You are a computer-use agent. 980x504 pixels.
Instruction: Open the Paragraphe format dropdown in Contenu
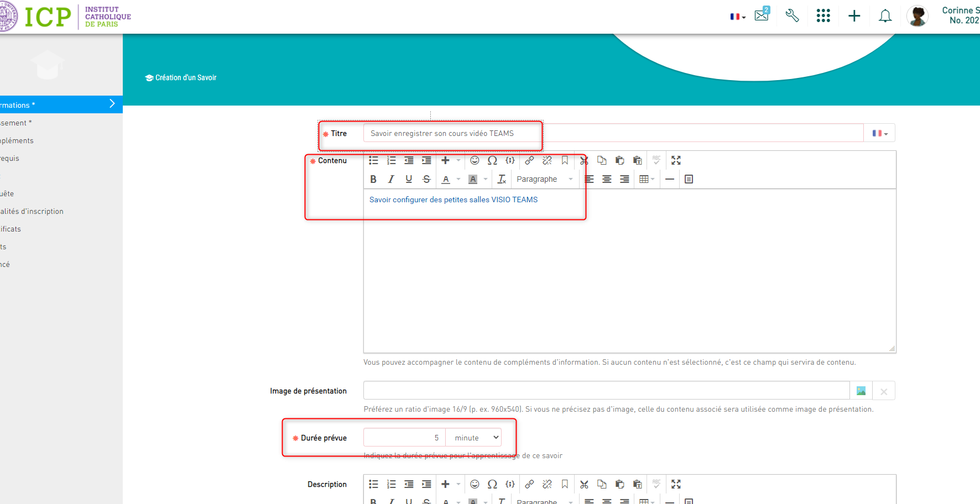click(544, 179)
